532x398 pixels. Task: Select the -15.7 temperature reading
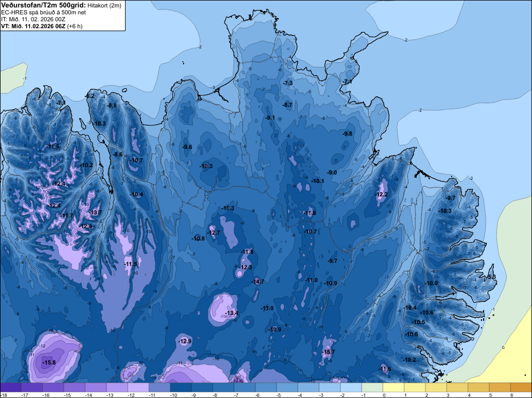coord(328,352)
